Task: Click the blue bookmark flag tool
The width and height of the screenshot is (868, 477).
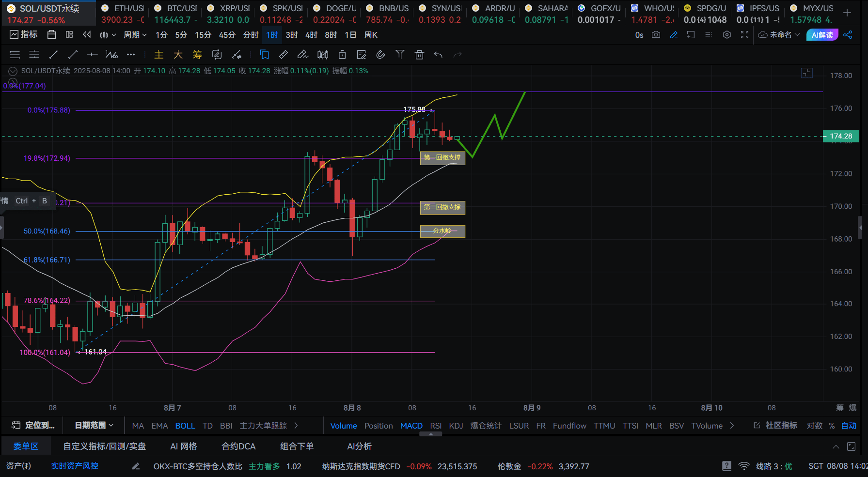Action: [x=265, y=55]
